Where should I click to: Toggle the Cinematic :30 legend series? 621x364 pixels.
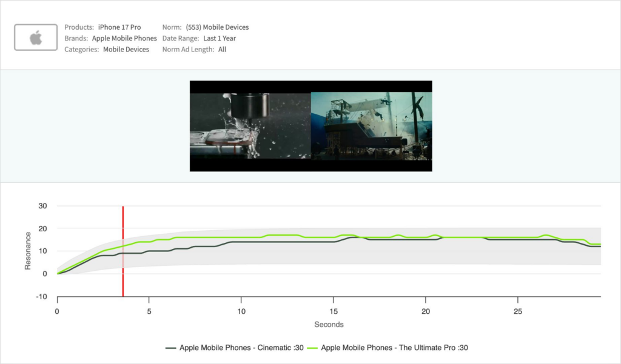click(241, 348)
